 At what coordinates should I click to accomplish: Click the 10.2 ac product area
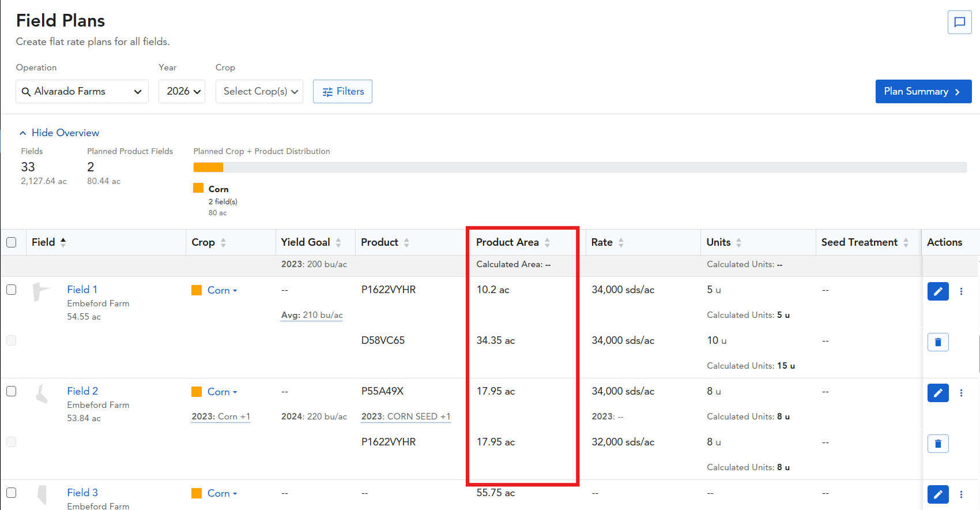[493, 290]
